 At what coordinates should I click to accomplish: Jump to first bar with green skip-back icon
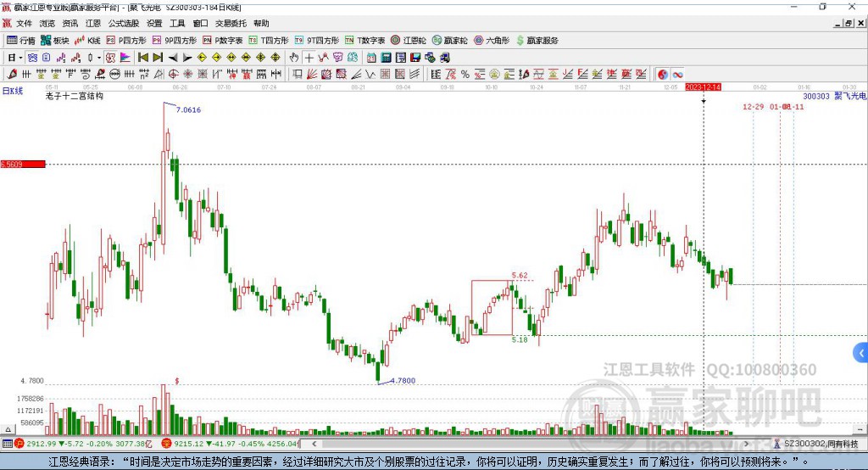142,58
